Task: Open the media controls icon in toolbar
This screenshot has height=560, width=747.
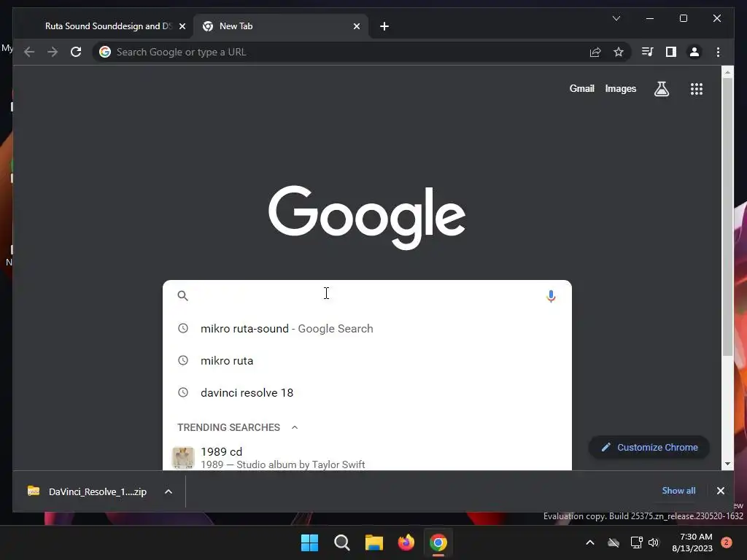Action: pos(647,52)
